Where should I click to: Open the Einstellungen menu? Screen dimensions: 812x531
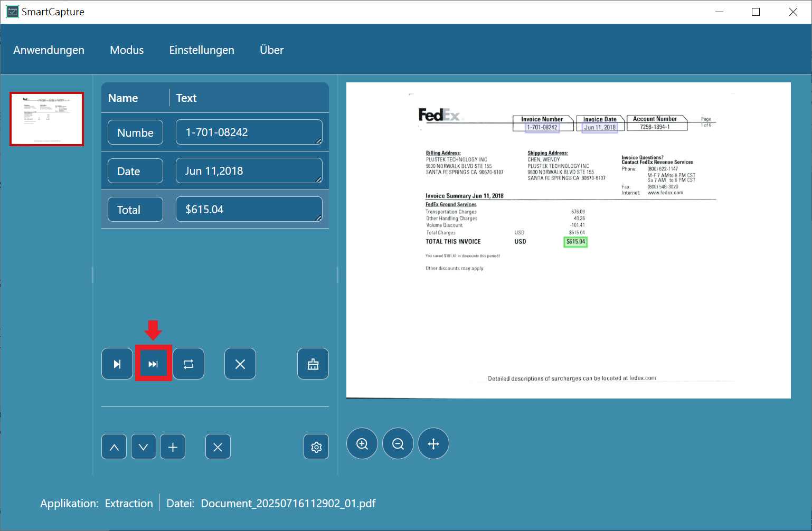(202, 50)
